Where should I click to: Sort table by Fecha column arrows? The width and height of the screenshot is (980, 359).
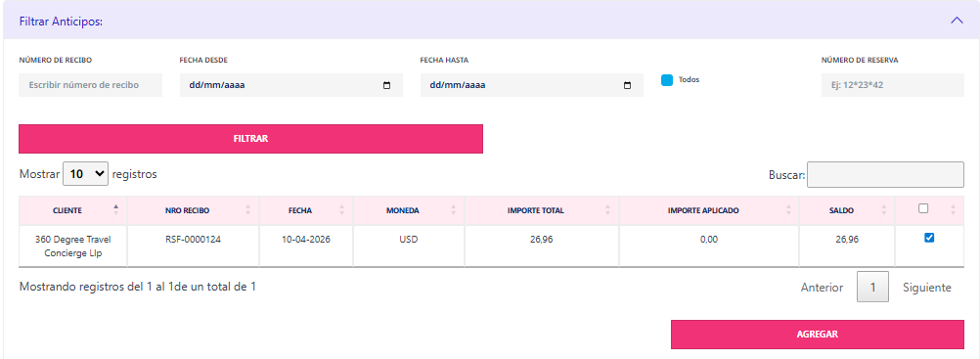click(x=341, y=210)
